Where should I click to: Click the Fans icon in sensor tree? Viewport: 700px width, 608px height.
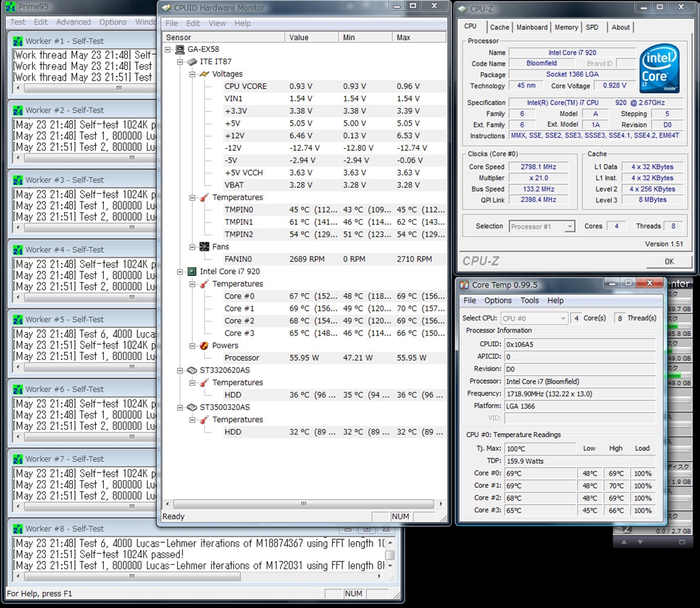click(x=204, y=247)
